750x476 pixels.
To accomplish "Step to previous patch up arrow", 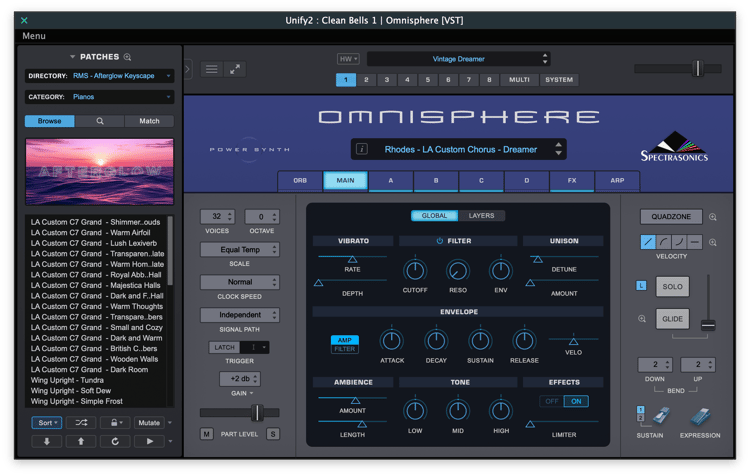I will click(x=81, y=441).
